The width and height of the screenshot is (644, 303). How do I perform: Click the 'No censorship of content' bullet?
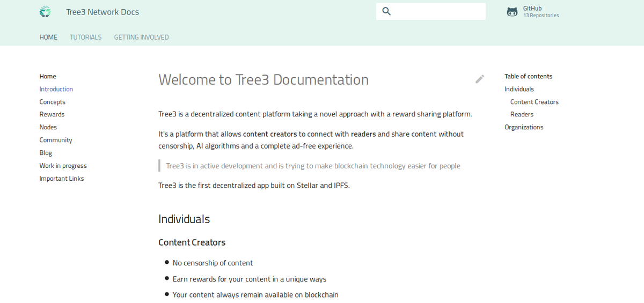point(213,263)
